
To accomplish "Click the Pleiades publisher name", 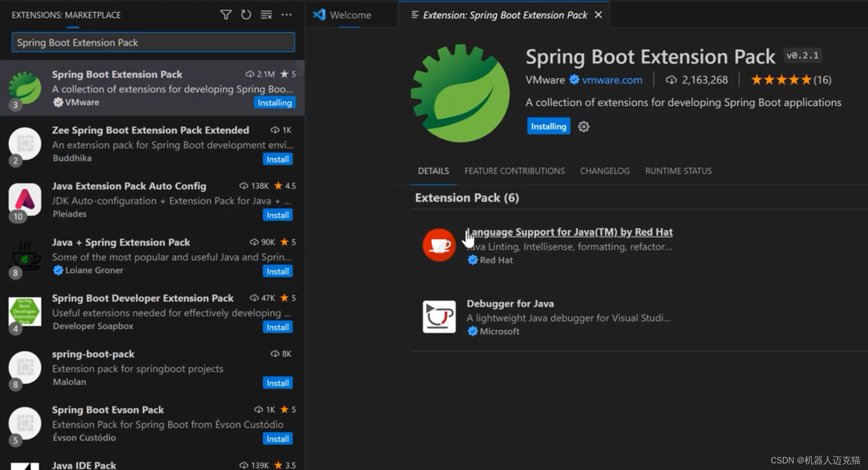I will (70, 214).
